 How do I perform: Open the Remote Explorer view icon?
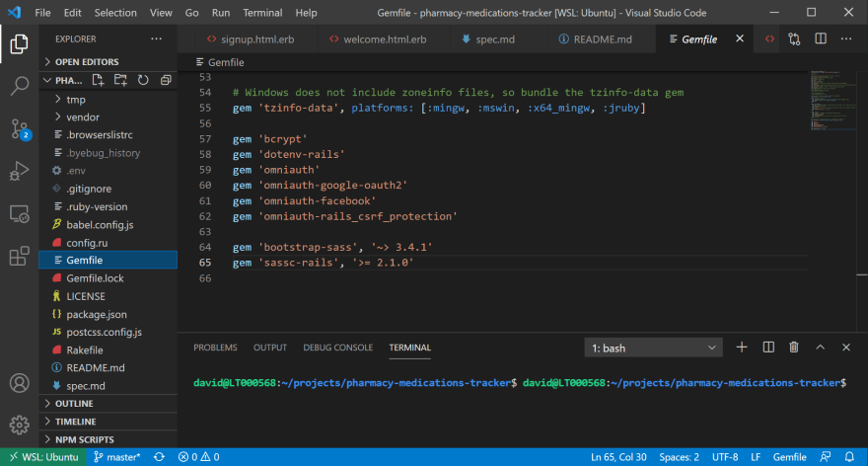click(x=20, y=213)
